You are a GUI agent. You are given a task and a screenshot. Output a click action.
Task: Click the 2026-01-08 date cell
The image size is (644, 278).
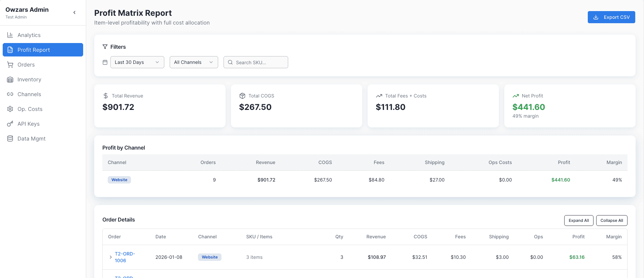point(169,257)
